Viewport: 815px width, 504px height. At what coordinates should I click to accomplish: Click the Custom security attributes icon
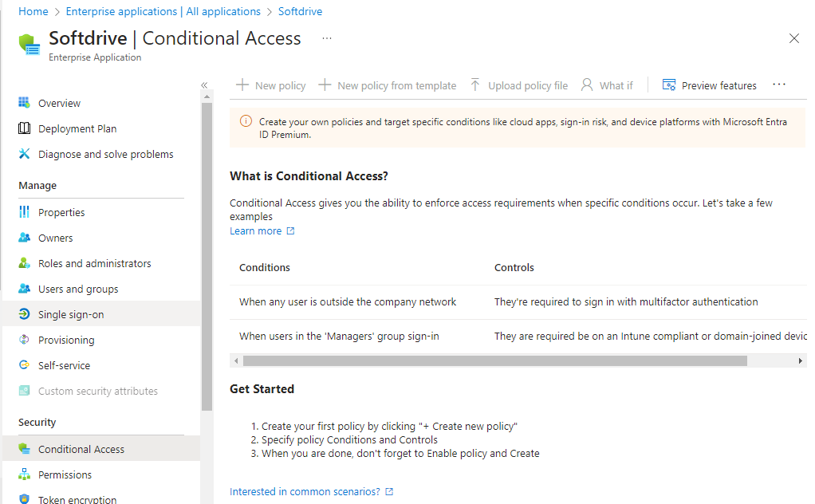(x=24, y=390)
